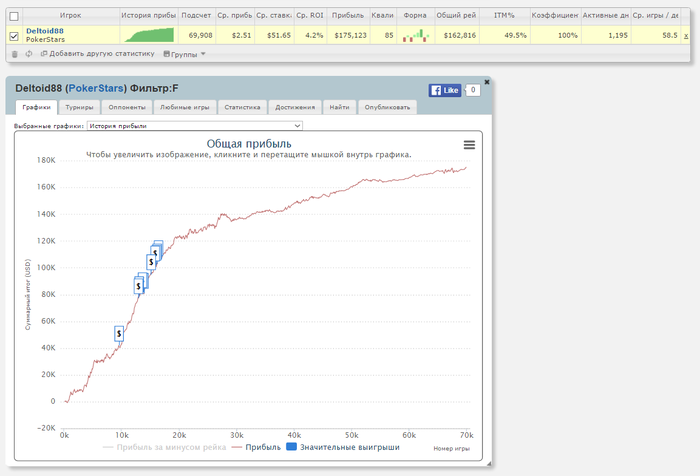The height and width of the screenshot is (476, 700).
Task: Open the Deltoid88 player link
Action: point(45,31)
